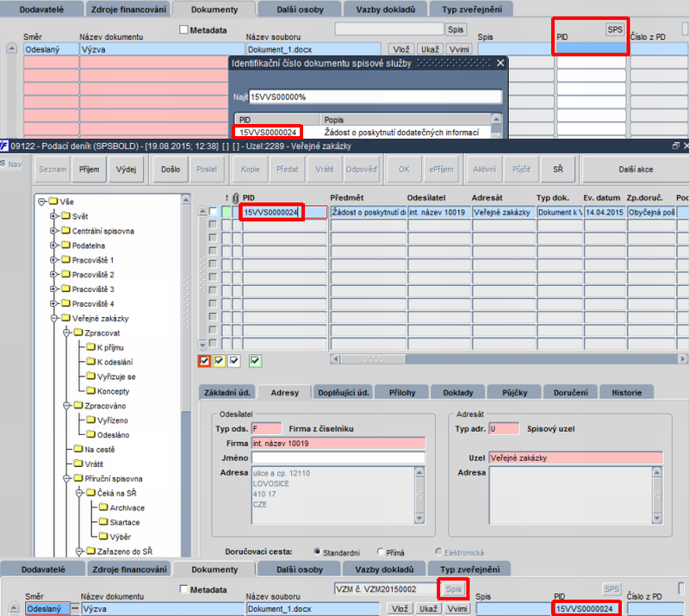Click the folder tree vertical scrollbar
The height and width of the screenshot is (616, 689).
click(186, 376)
